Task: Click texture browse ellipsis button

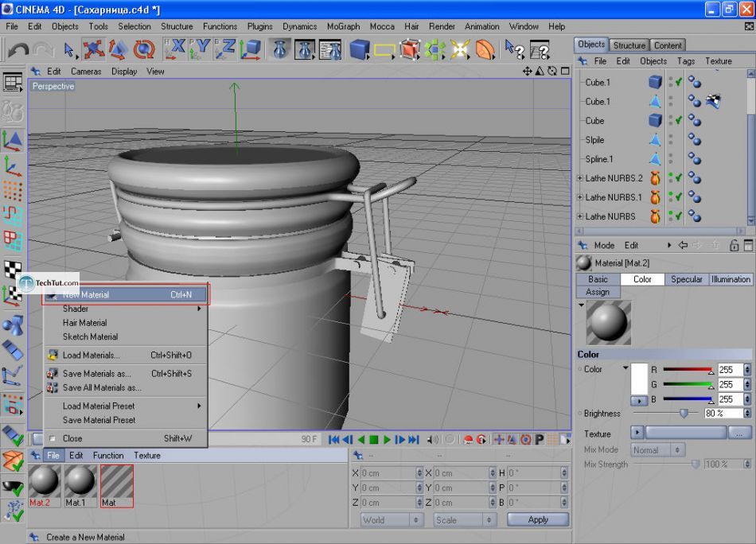Action: click(739, 433)
